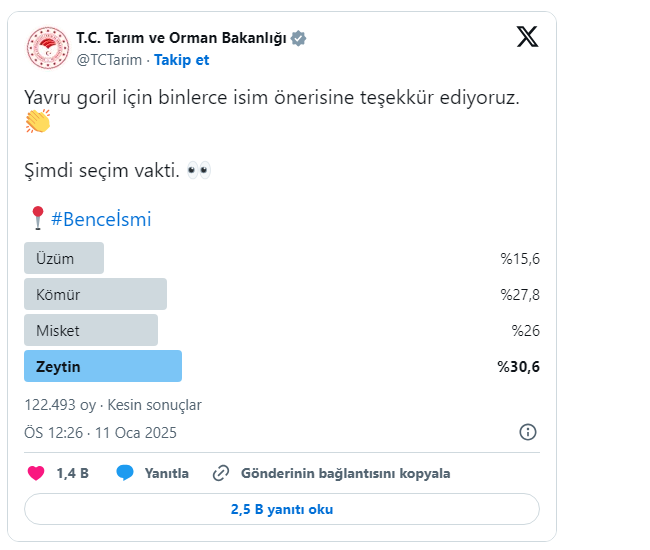This screenshot has height=550, width=650.
Task: Like the post with heart icon
Action: 36,473
